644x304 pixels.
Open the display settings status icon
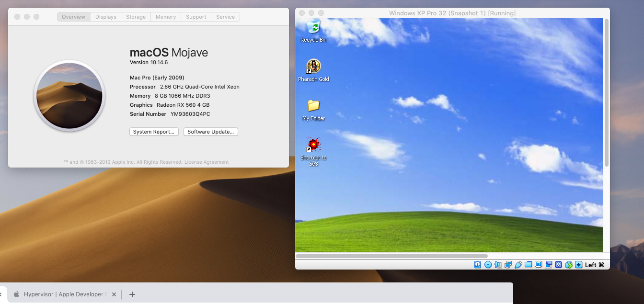pos(539,264)
